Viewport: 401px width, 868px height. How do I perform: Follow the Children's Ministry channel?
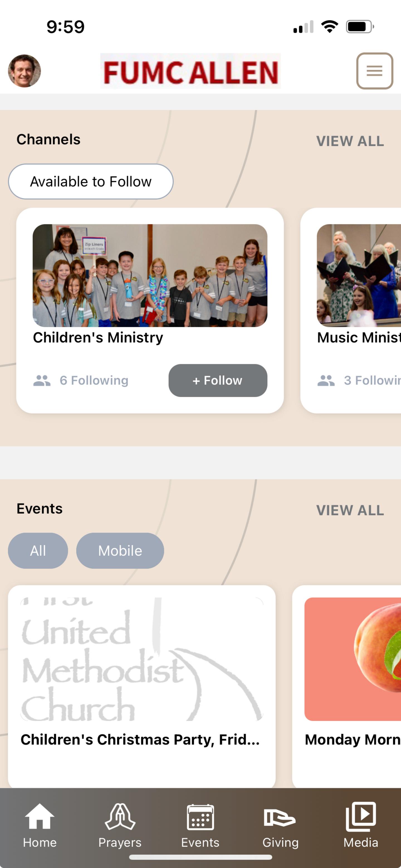(218, 380)
